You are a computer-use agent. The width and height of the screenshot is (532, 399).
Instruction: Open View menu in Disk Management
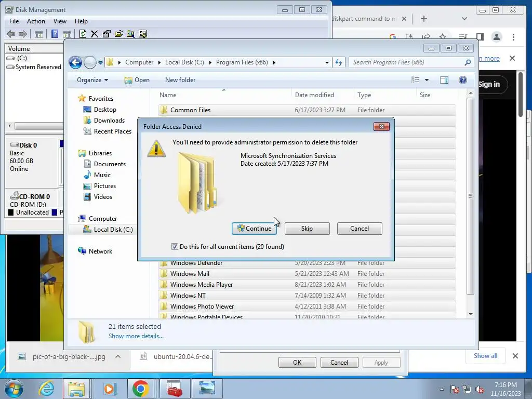(x=60, y=21)
